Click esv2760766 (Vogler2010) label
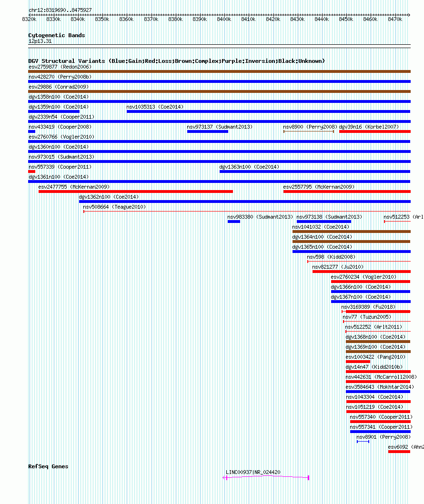Viewport: 424px width, 504px height. (61, 137)
